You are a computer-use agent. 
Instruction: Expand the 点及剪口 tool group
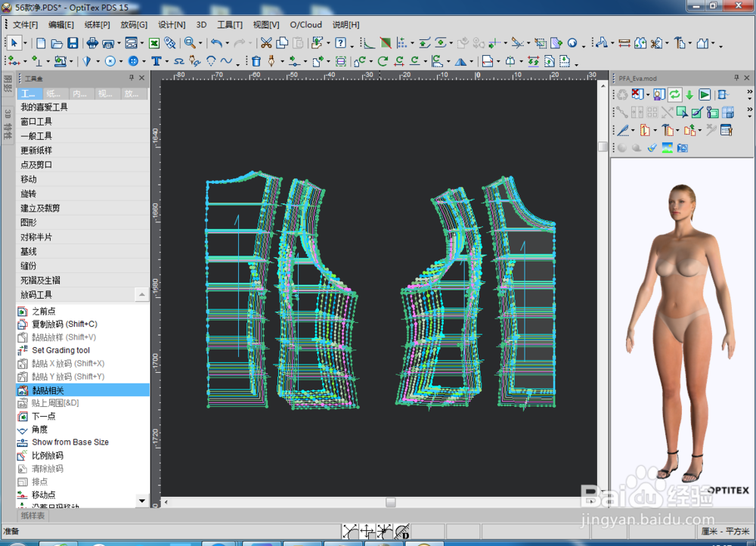pyautogui.click(x=82, y=164)
